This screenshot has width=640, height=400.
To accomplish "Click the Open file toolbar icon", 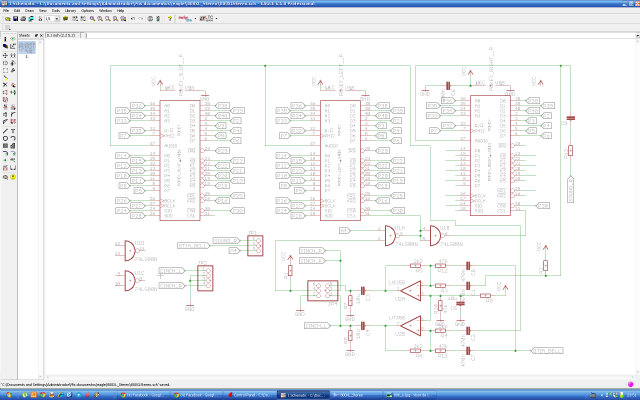I will pyautogui.click(x=8, y=19).
